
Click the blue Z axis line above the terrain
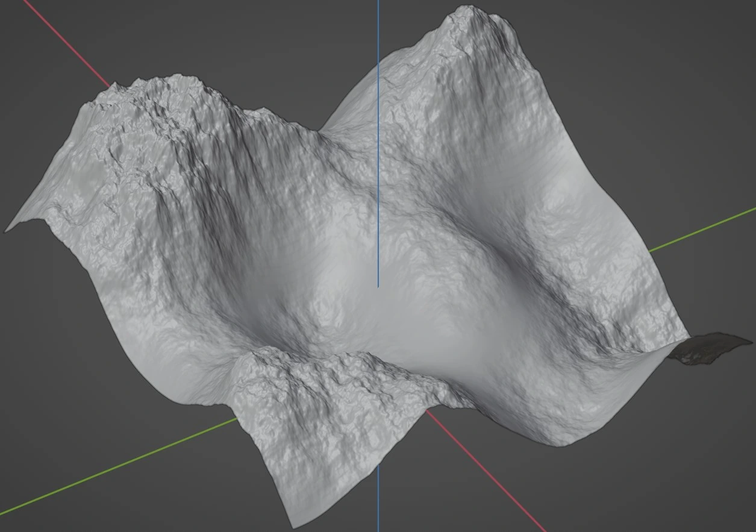pyautogui.click(x=378, y=30)
